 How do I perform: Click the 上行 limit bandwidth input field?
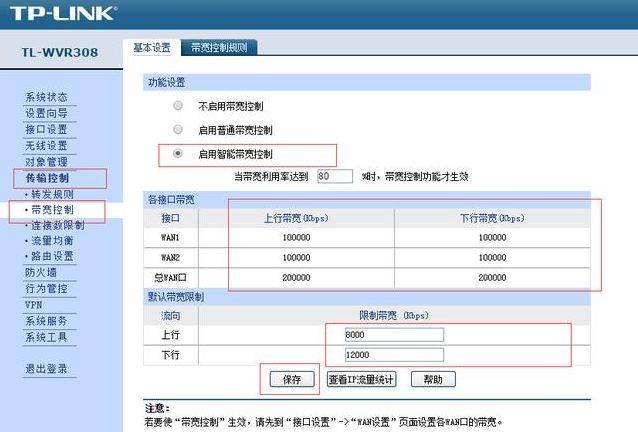point(394,335)
